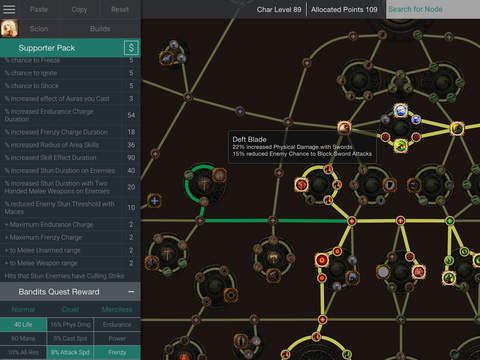
Task: Tap the Supporter Pack dollar icon
Action: point(131,48)
